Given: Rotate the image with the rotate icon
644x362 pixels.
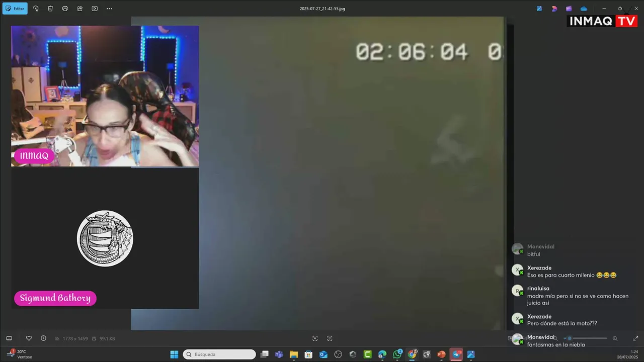Looking at the screenshot, I should (x=36, y=9).
